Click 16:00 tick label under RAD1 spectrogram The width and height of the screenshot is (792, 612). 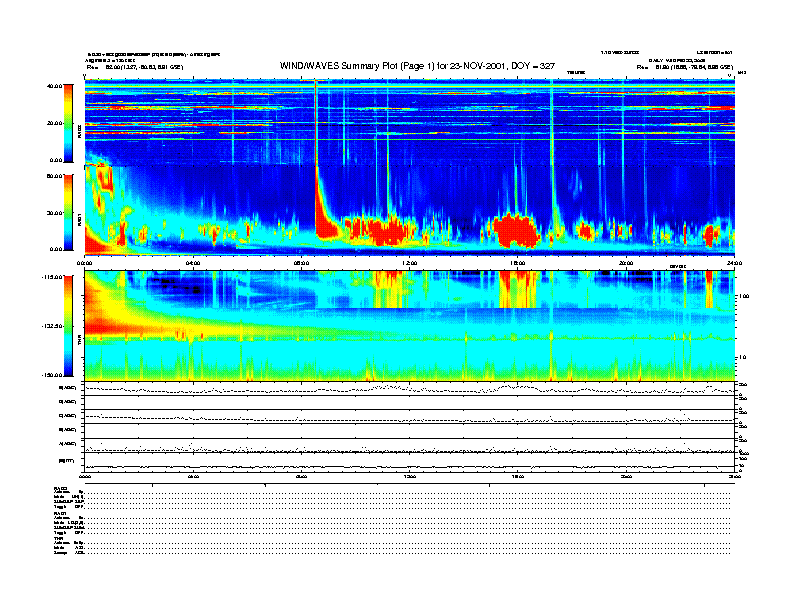coord(518,263)
